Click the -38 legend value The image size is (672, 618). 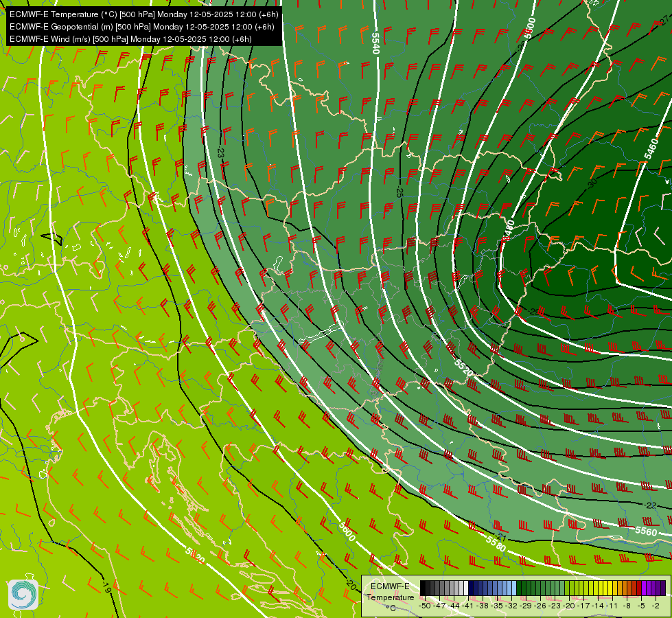click(x=483, y=606)
